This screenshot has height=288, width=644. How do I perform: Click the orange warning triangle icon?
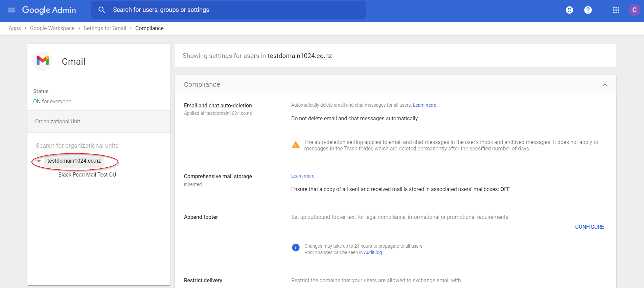tap(296, 145)
